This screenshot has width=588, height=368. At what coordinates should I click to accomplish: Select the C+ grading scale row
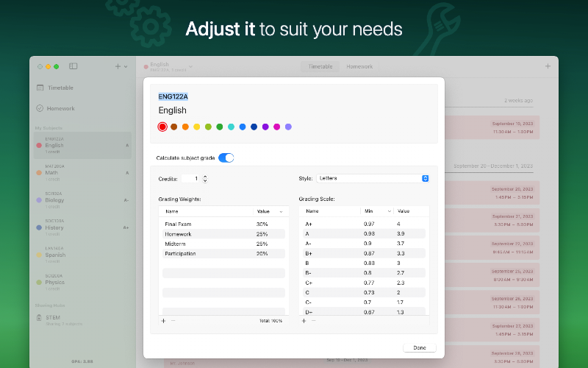click(364, 283)
